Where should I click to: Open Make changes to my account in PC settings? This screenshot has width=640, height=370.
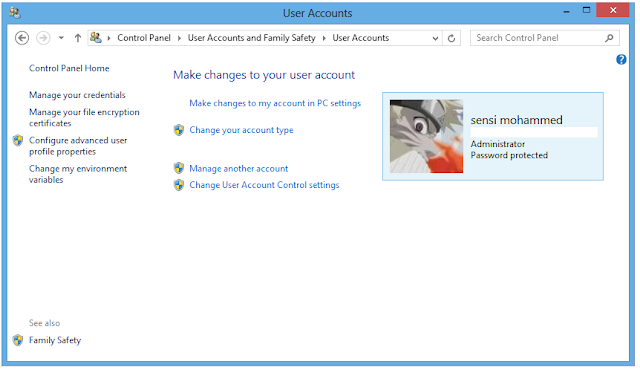(275, 103)
